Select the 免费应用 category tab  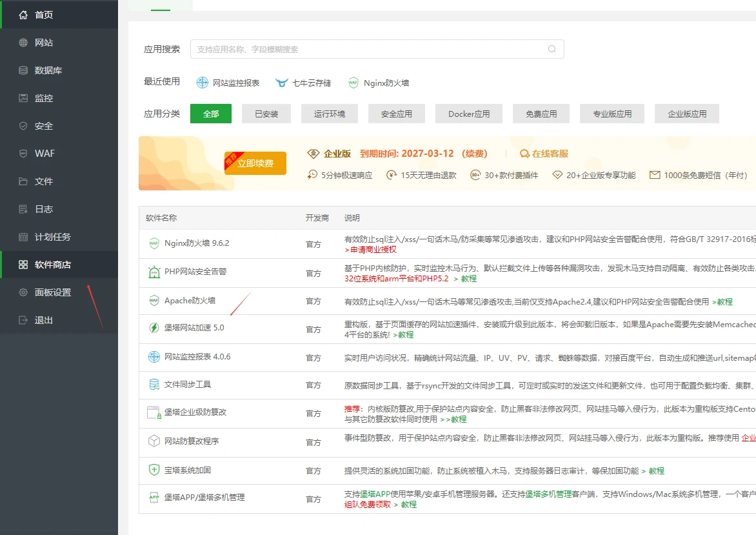click(x=541, y=114)
